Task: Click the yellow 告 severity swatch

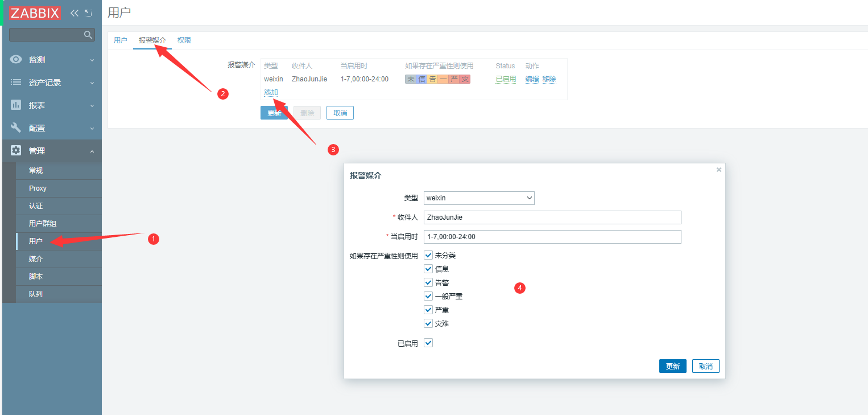Action: 432,79
